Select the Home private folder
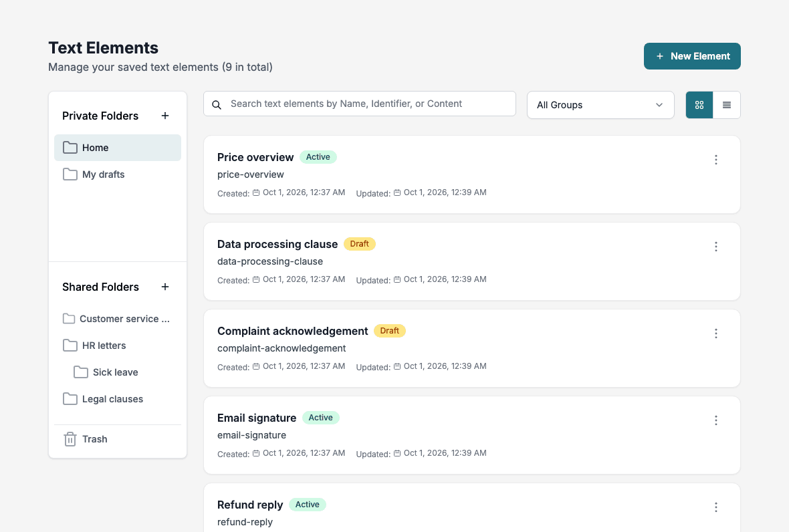The image size is (789, 532). click(x=118, y=148)
